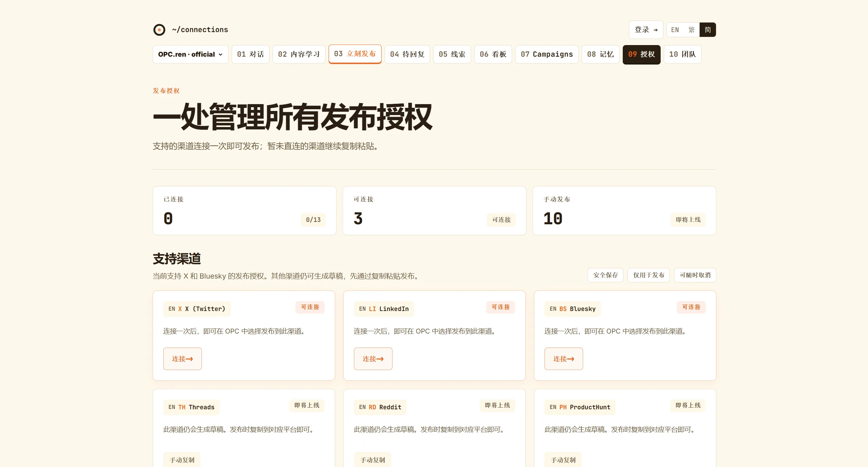Connect the Bluesky channel
Viewport: 868px width, 467px height.
564,359
